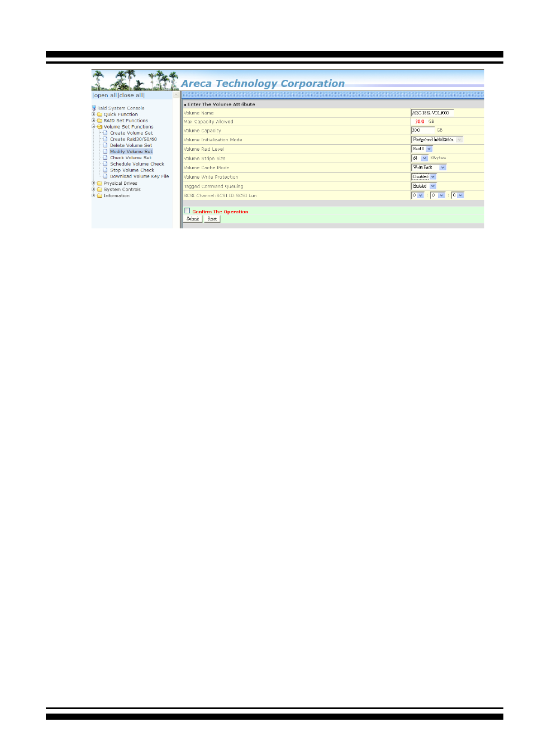Click the Physical Drives tree label
Viewport: 533px width, 756px height.
click(x=121, y=183)
